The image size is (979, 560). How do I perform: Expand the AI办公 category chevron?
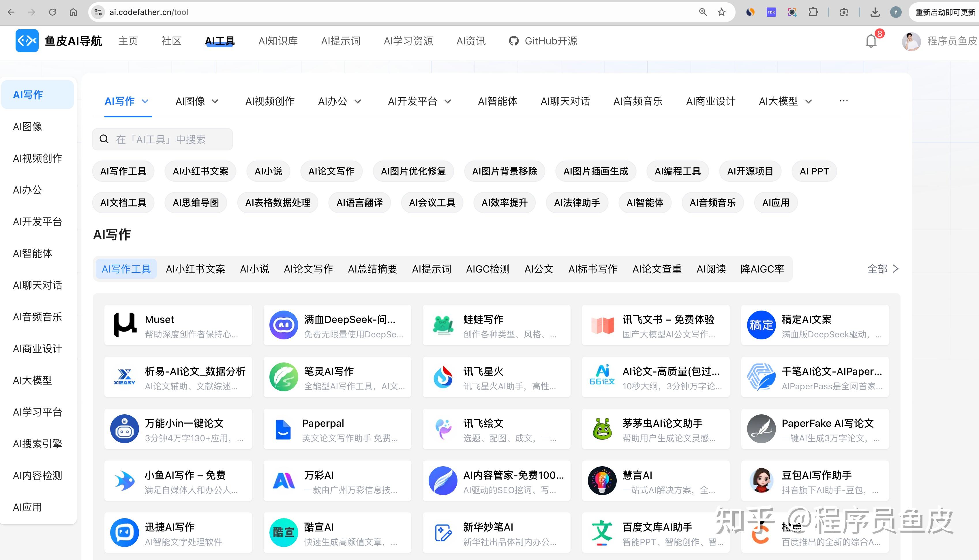[x=358, y=102]
